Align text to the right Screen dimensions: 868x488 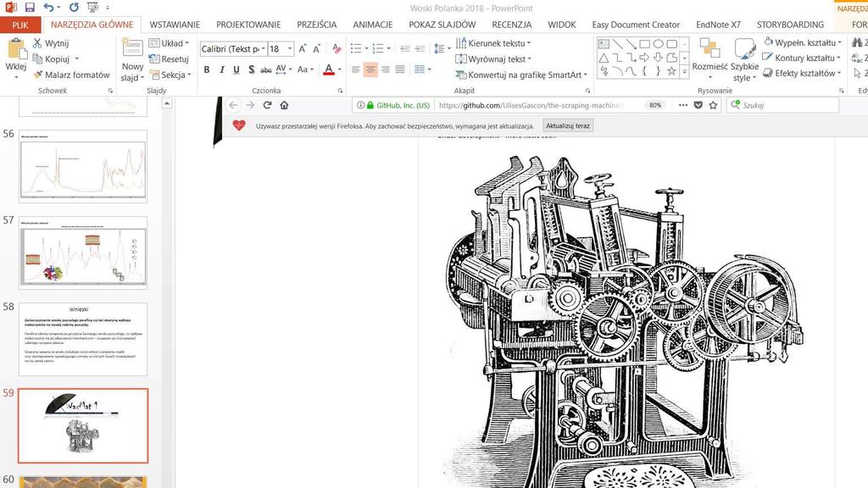[386, 69]
